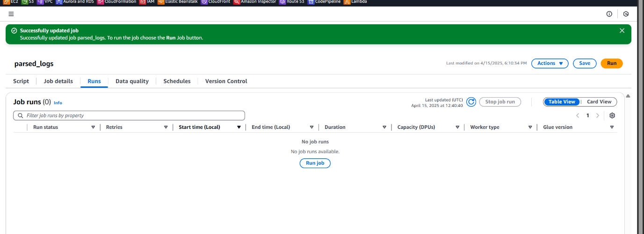Click the orange Run button
Screen dimensions: 644x234
pyautogui.click(x=612, y=64)
